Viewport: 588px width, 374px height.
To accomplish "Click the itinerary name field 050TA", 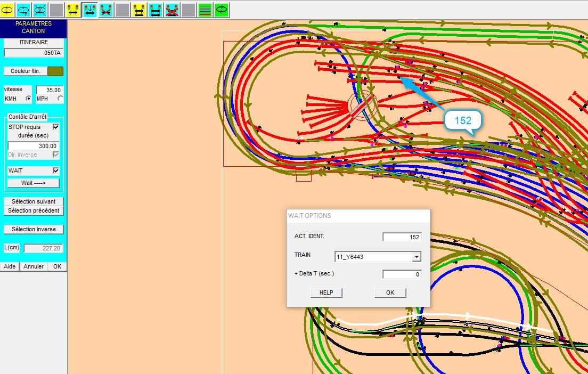I will [34, 53].
